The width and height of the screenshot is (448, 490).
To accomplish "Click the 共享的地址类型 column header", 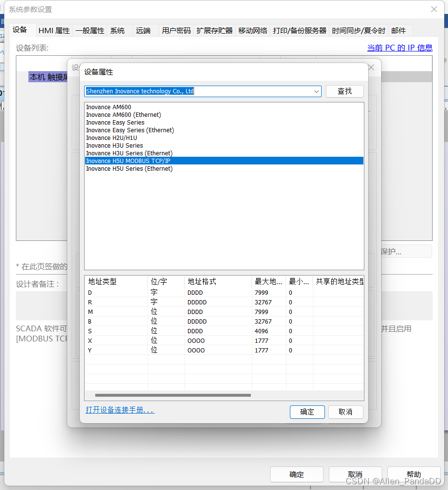I will click(338, 282).
